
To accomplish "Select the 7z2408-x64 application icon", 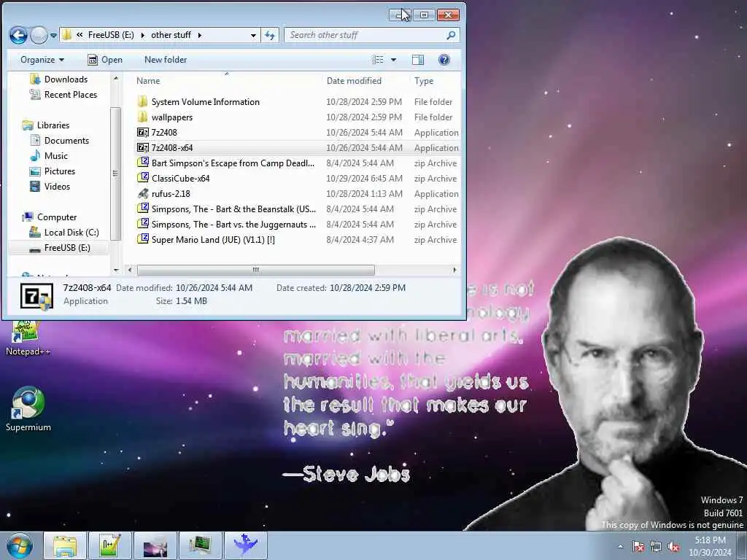I will pos(143,147).
